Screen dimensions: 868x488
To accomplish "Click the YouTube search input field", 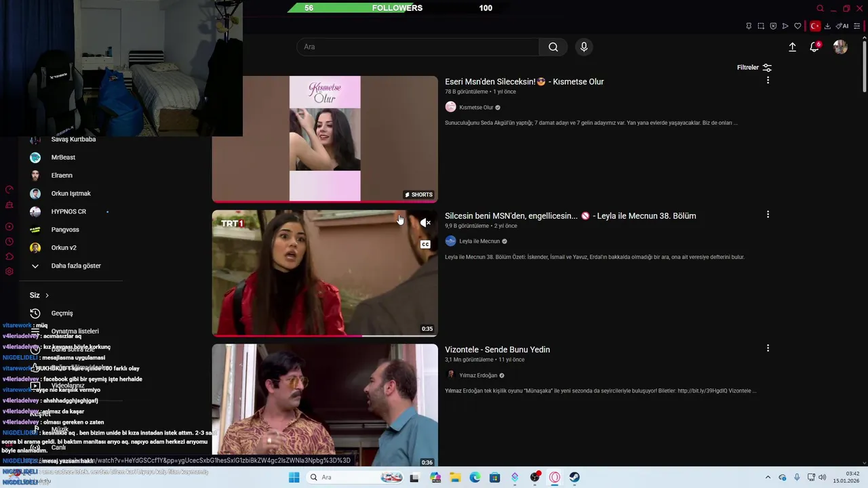I will pos(418,47).
